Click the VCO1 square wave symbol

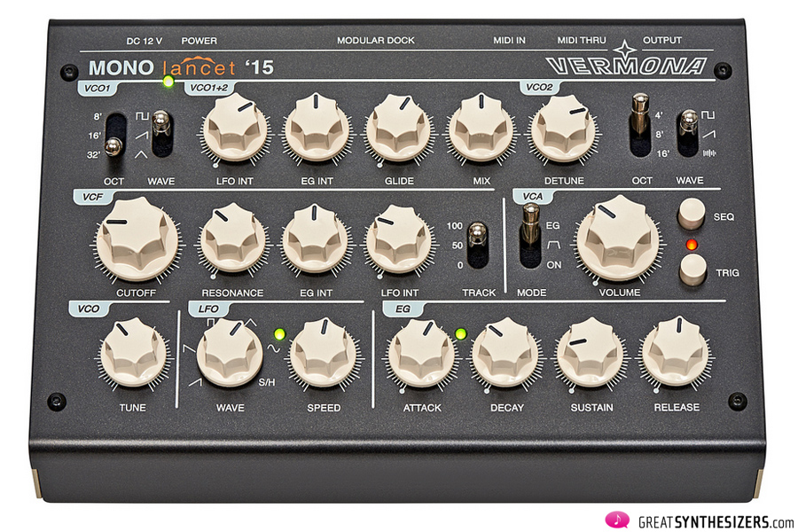[142, 116]
